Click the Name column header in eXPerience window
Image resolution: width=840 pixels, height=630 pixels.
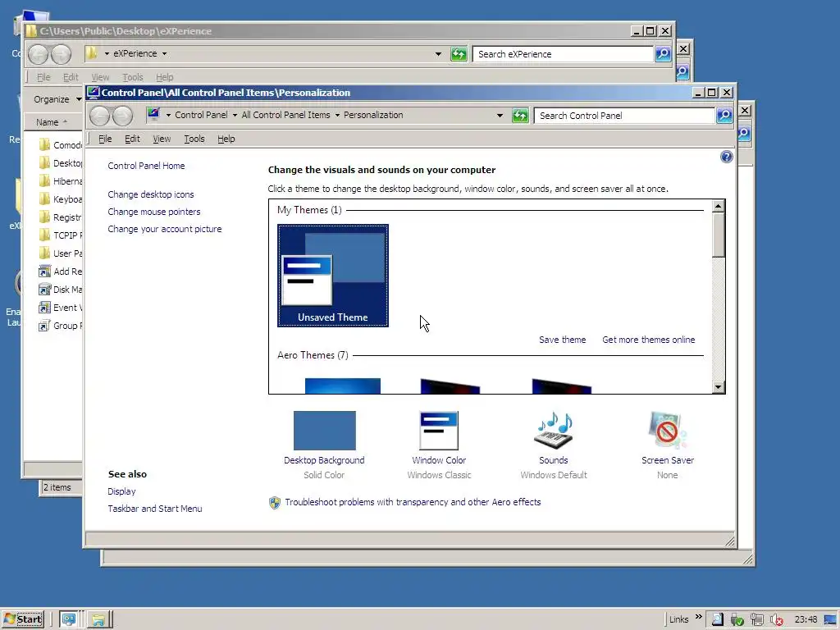click(x=52, y=122)
